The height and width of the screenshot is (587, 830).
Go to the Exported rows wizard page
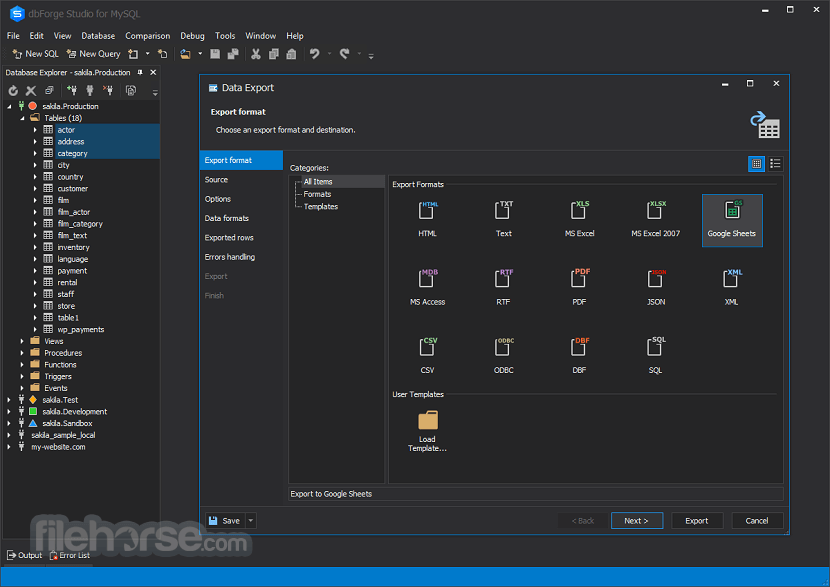click(x=241, y=238)
